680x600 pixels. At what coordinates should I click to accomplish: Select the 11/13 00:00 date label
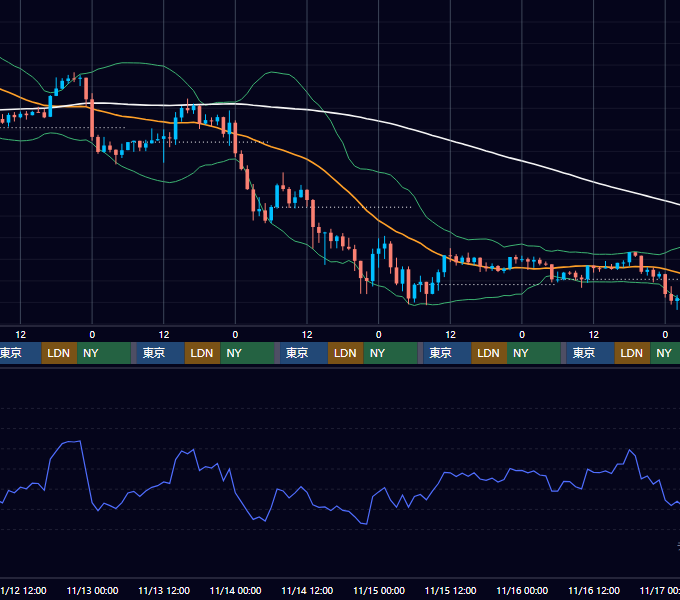coord(92,590)
